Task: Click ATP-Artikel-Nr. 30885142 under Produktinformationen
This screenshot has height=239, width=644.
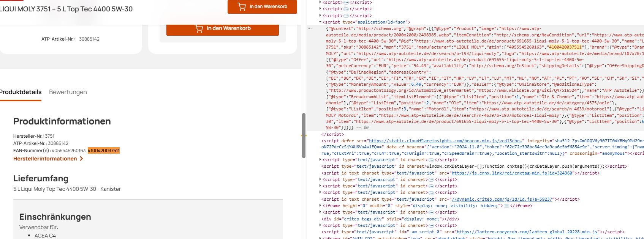Action: pyautogui.click(x=41, y=143)
